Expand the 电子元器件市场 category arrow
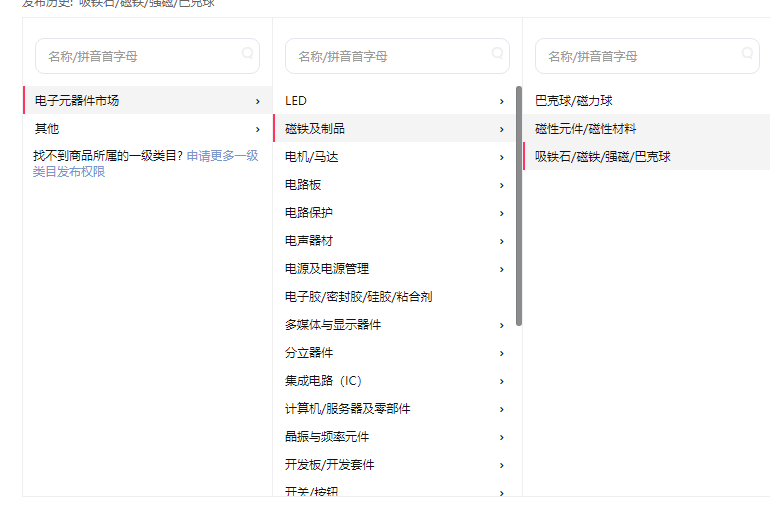 click(257, 101)
